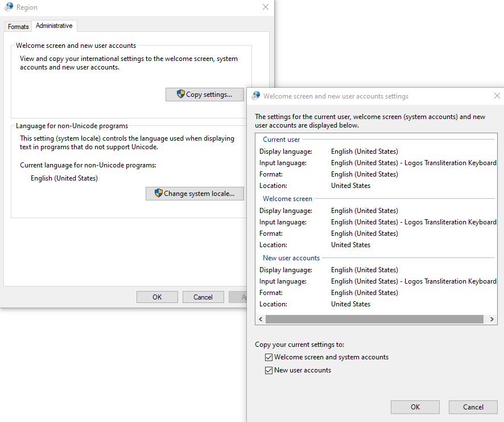Uncheck Welcome screen and system accounts
The height and width of the screenshot is (422, 504).
pos(269,358)
